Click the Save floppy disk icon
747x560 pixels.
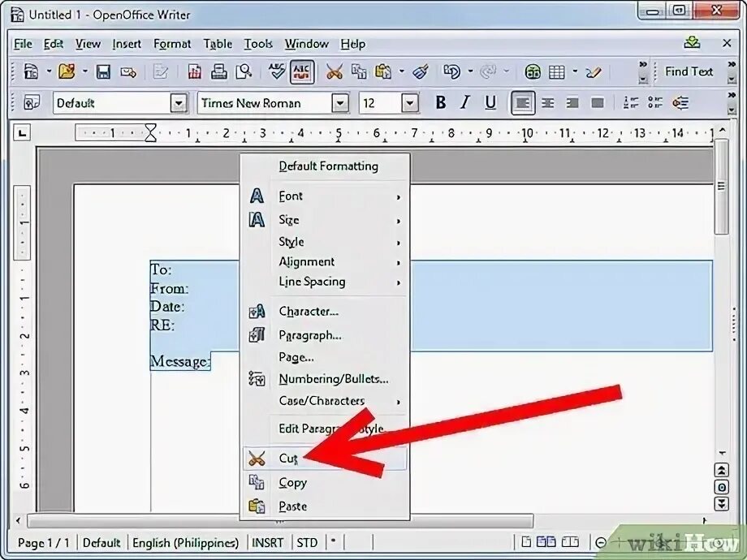pos(103,72)
